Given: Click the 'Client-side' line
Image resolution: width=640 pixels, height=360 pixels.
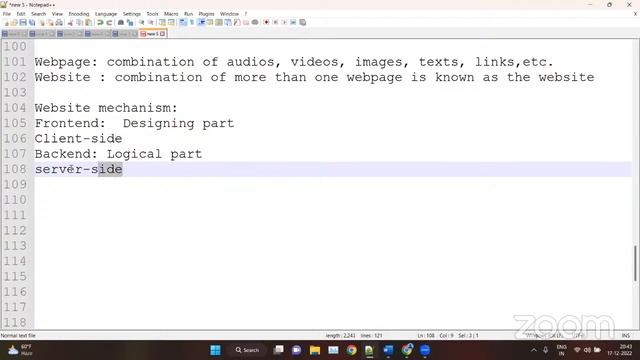Looking at the screenshot, I should [x=78, y=138].
